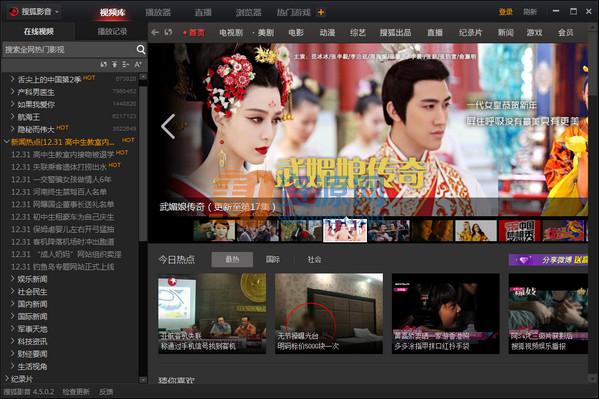Show previous banner with left arrow

point(168,126)
